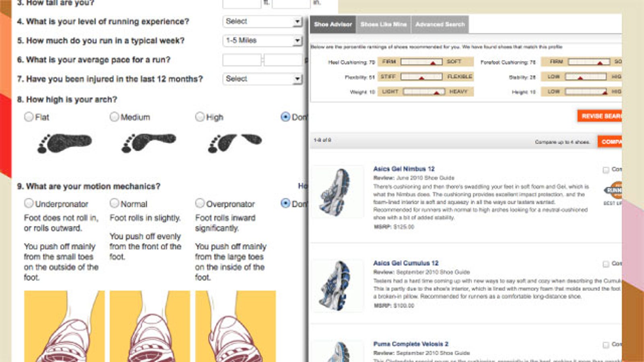Click '8. How high is your arch?' question
Screen dimensions: 644x362
tap(67, 99)
